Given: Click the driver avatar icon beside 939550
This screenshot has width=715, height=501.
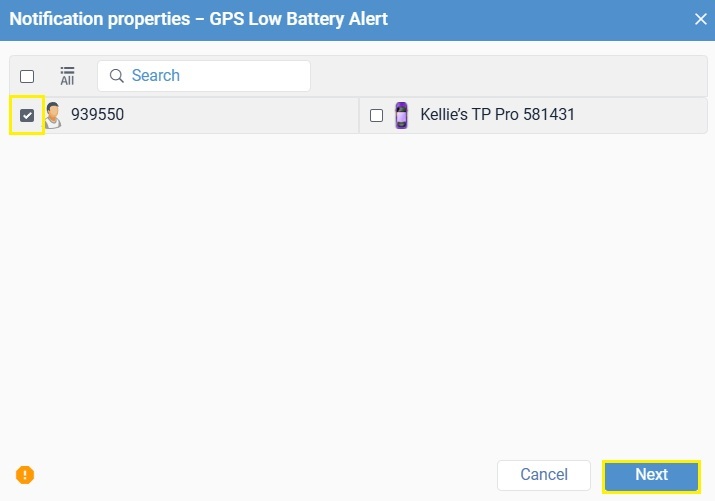Looking at the screenshot, I should tap(53, 115).
